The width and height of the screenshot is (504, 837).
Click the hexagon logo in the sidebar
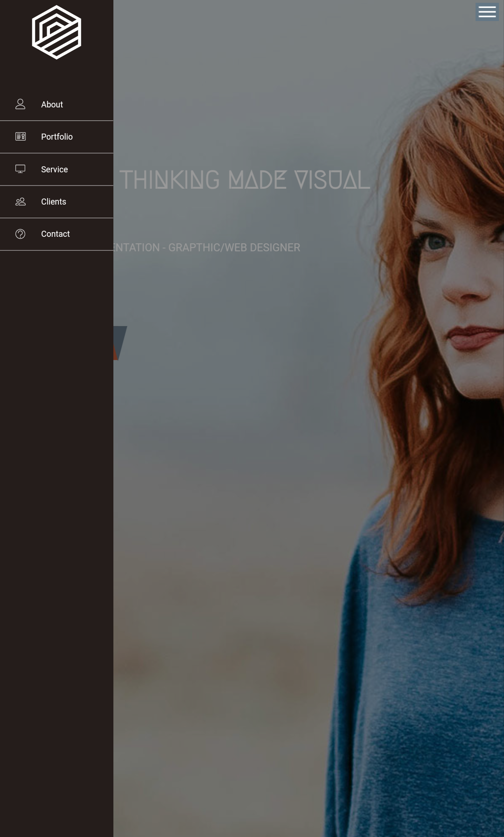56,32
